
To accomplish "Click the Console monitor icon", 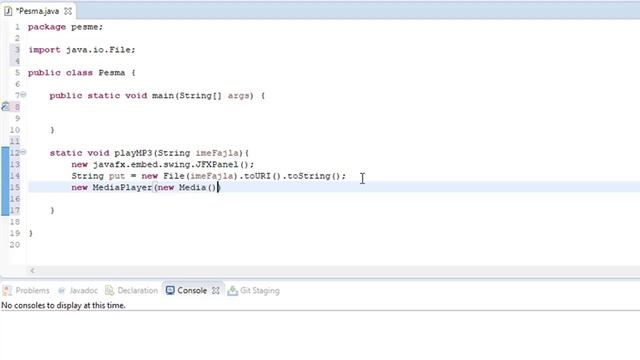I will click(170, 290).
